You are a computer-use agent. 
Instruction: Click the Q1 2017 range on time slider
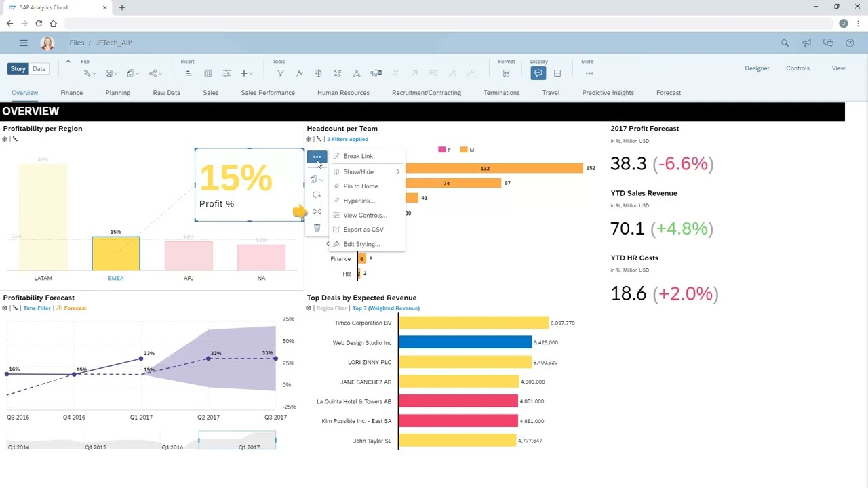click(237, 441)
